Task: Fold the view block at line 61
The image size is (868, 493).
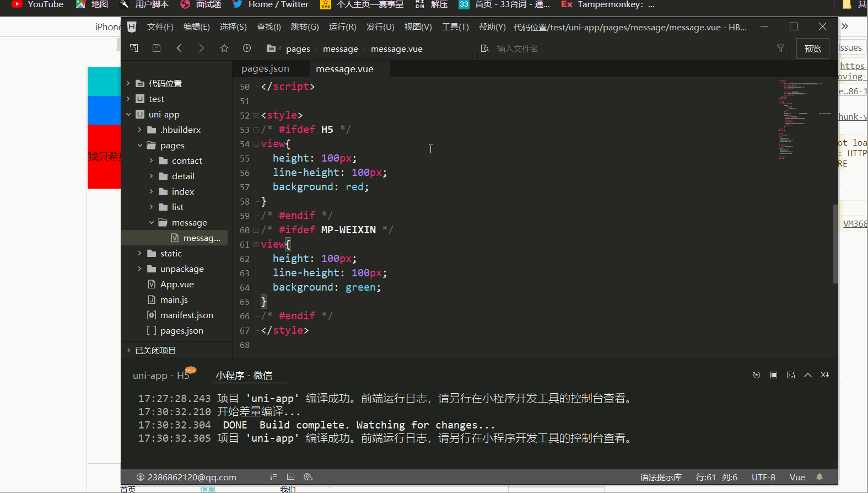Action: [256, 244]
